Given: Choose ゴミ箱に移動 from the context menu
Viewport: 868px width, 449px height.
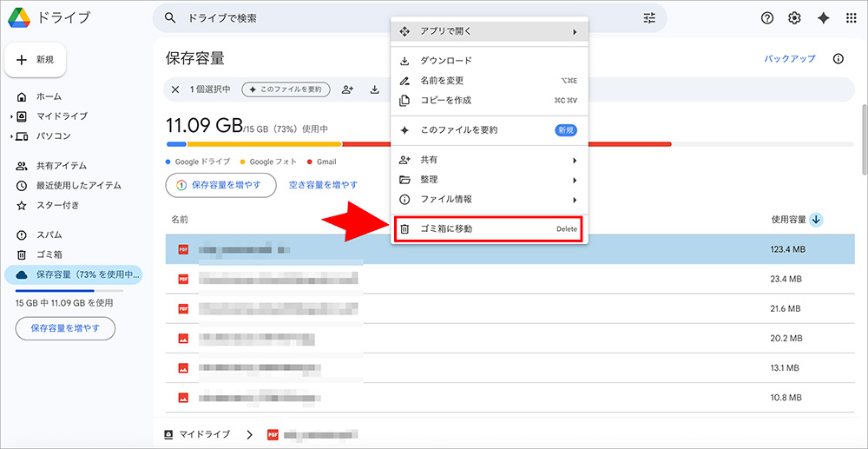Looking at the screenshot, I should (490, 228).
